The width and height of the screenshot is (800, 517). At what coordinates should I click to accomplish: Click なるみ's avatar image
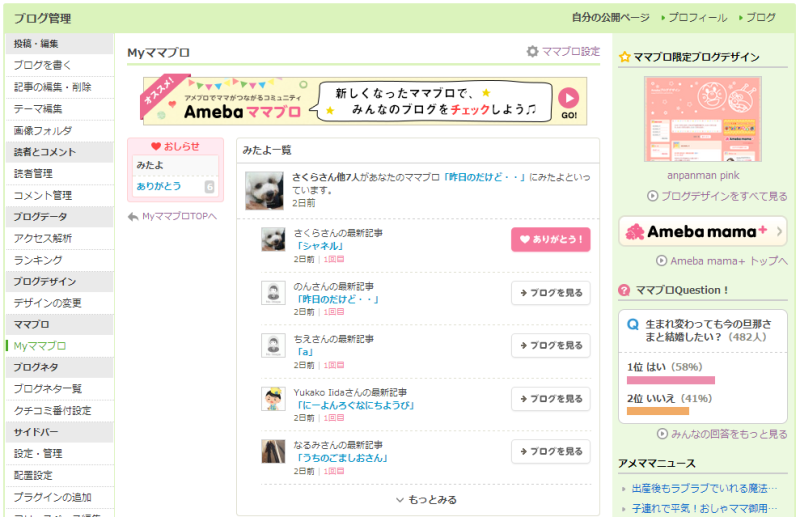click(273, 451)
